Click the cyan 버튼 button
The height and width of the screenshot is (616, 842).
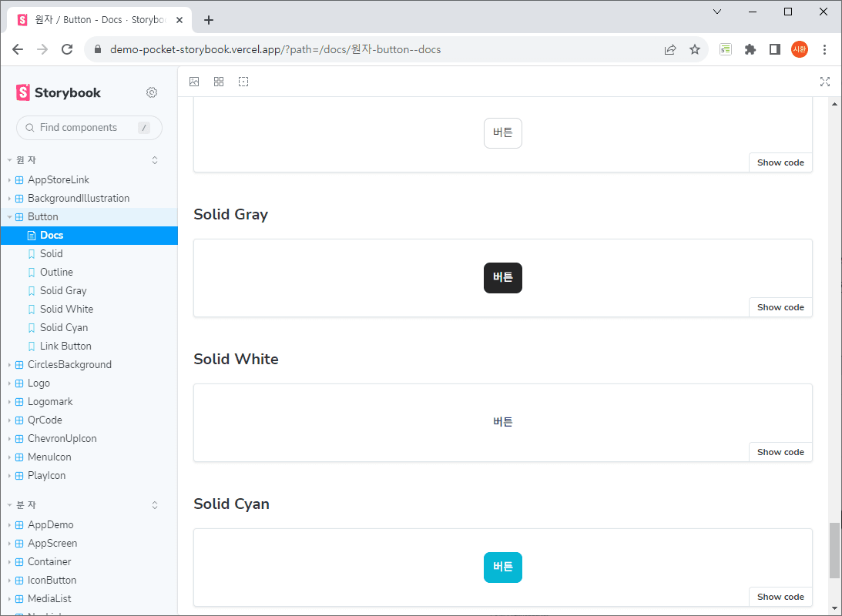pos(502,567)
